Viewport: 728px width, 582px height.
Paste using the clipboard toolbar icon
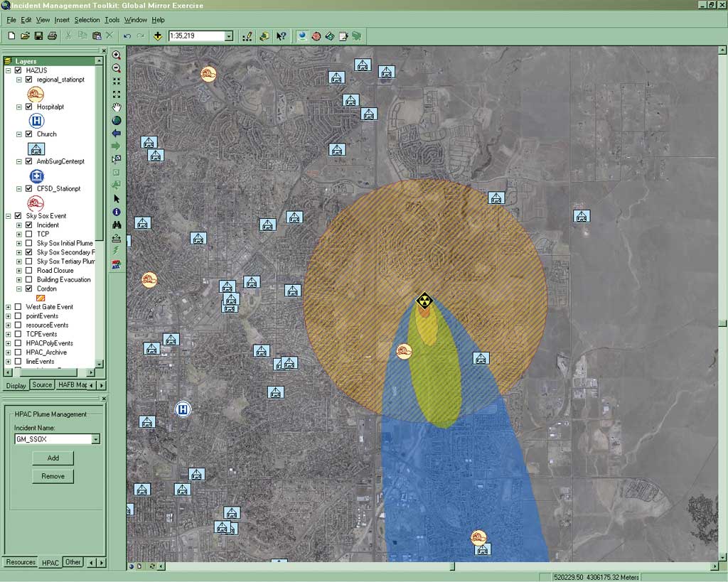tap(97, 36)
